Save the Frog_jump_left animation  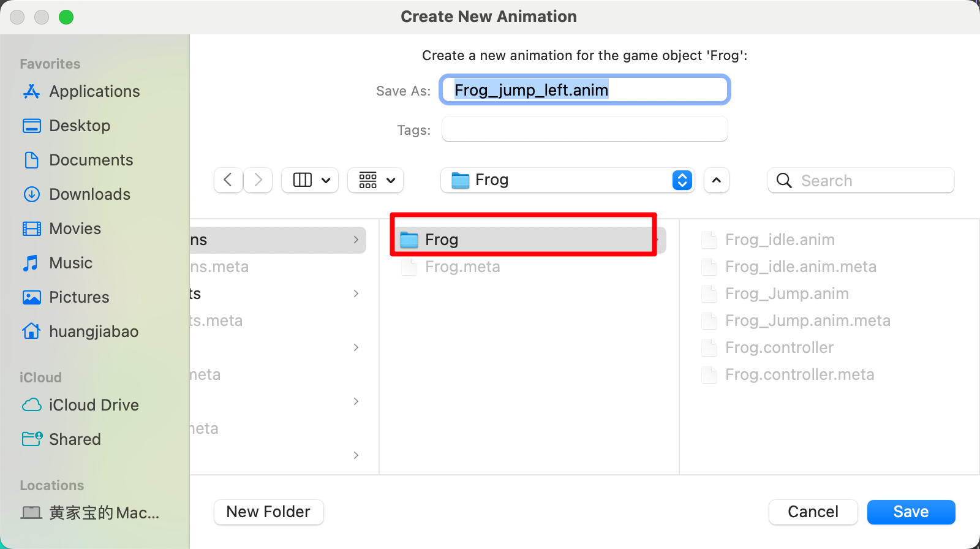pyautogui.click(x=911, y=512)
